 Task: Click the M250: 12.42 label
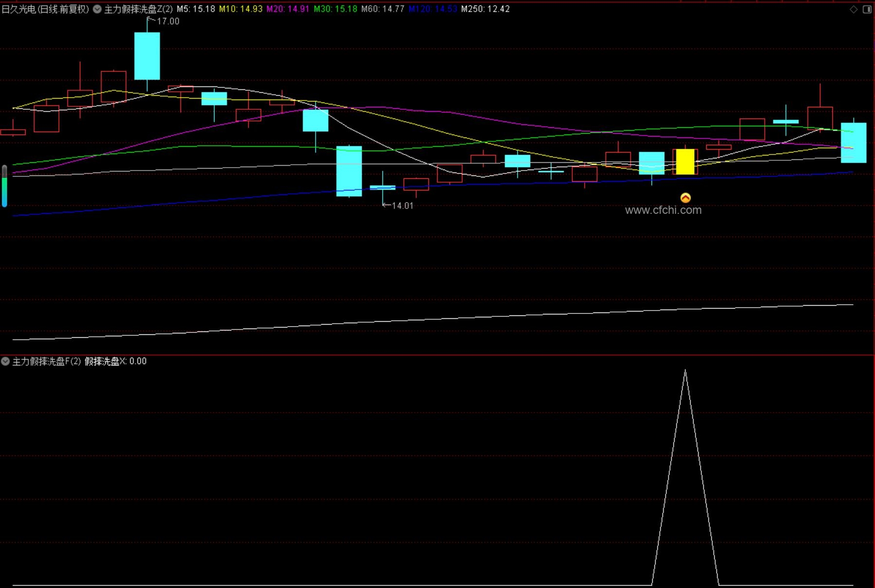pos(485,9)
